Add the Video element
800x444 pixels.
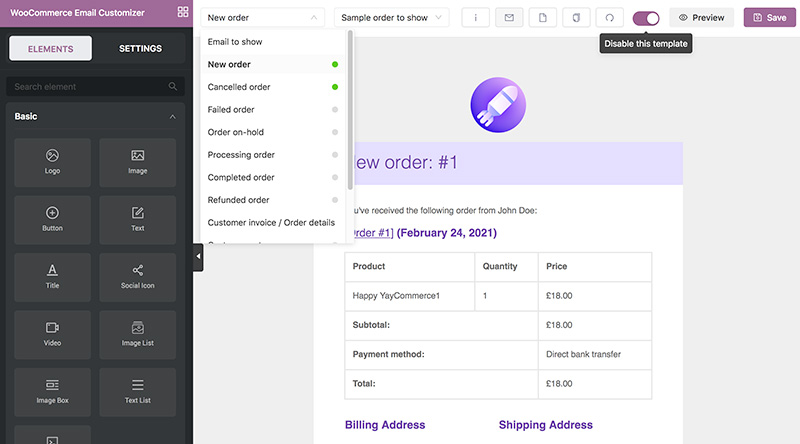pos(53,335)
